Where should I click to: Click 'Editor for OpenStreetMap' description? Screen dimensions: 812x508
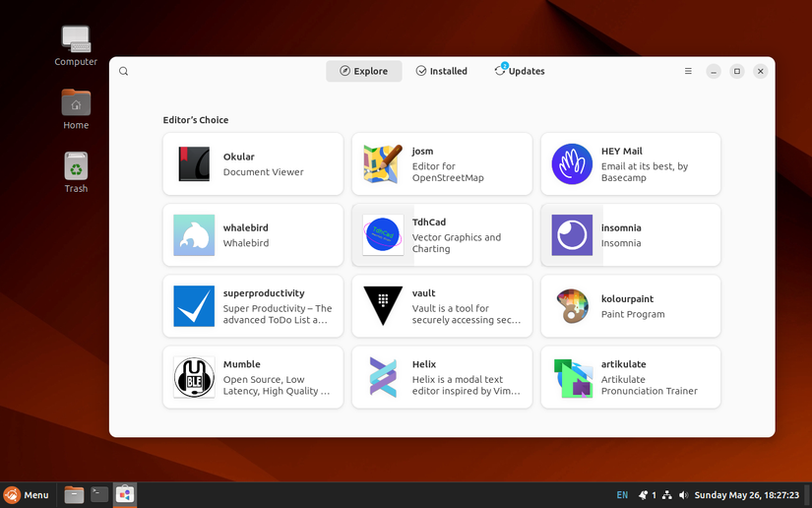pyautogui.click(x=448, y=172)
